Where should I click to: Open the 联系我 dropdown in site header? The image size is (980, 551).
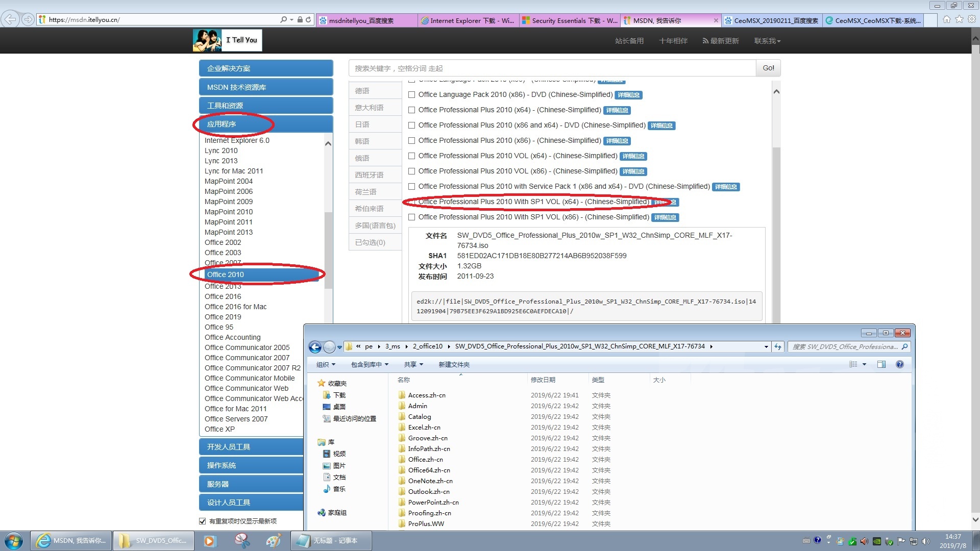(767, 41)
